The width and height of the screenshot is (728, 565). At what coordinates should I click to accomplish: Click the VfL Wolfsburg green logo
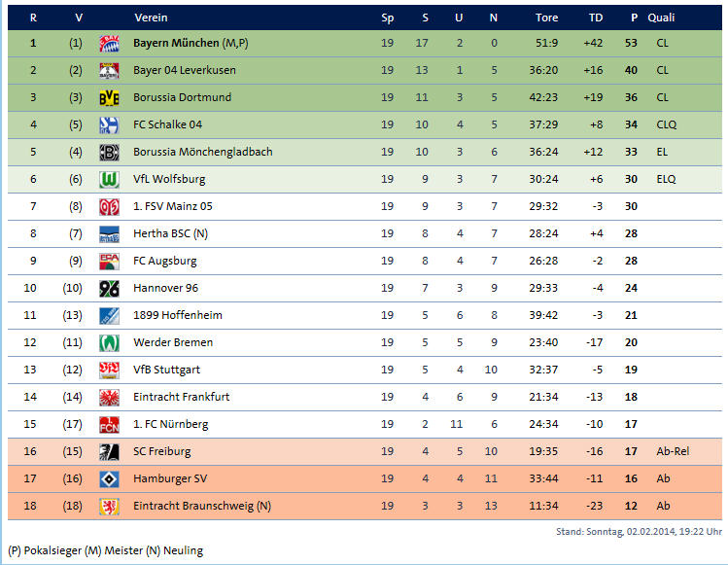[x=109, y=179]
